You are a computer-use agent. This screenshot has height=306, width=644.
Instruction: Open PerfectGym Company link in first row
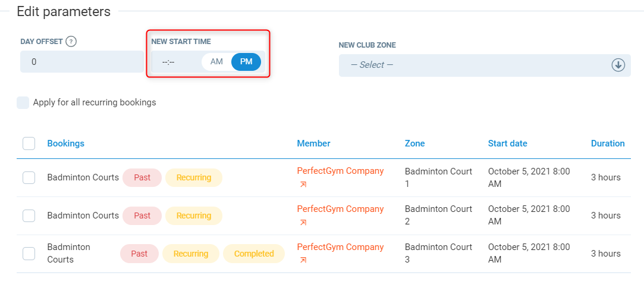340,171
